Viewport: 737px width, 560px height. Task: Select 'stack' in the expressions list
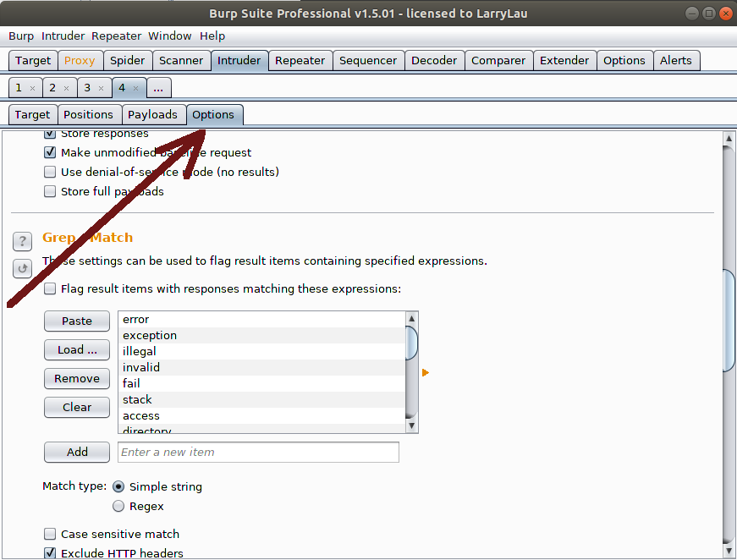coord(261,400)
